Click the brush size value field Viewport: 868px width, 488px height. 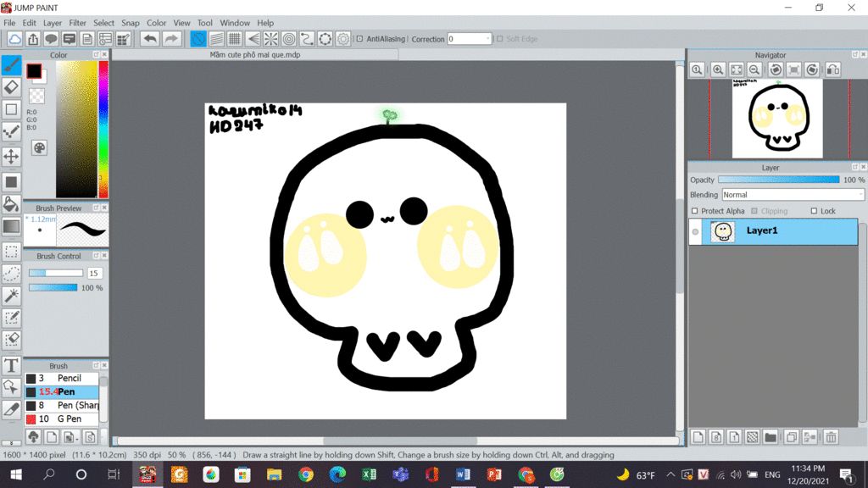click(94, 274)
